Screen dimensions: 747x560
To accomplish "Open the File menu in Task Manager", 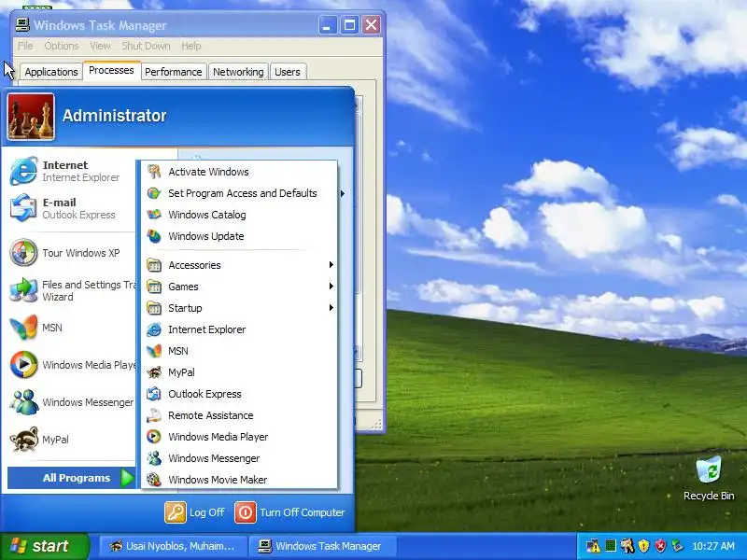I will 25,46.
